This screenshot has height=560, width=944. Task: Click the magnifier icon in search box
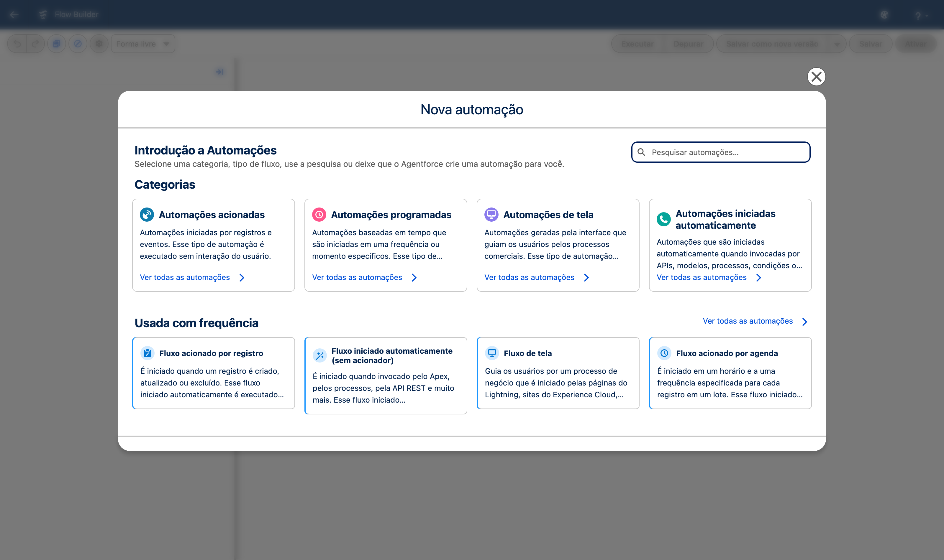641,152
